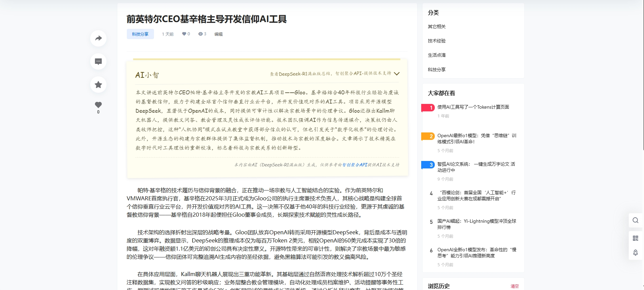The image size is (644, 290).
Task: Click the share arrow icon
Action: (98, 38)
